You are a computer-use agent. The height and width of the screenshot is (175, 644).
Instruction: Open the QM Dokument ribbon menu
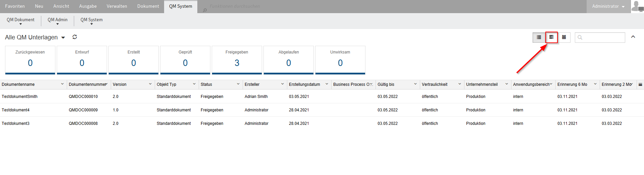[20, 21]
